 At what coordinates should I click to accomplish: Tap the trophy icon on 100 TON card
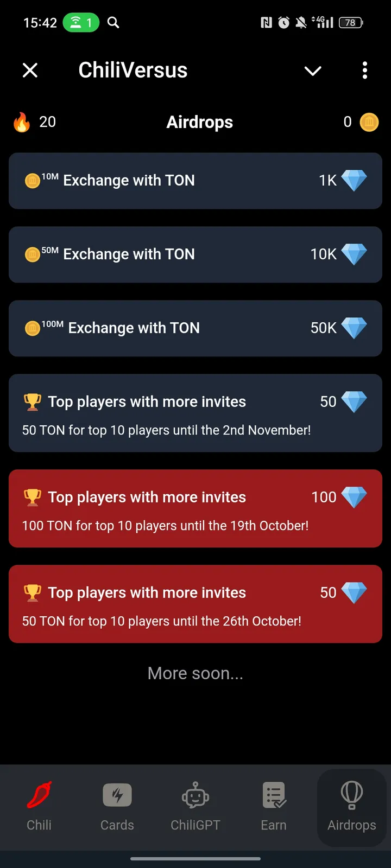tap(33, 497)
